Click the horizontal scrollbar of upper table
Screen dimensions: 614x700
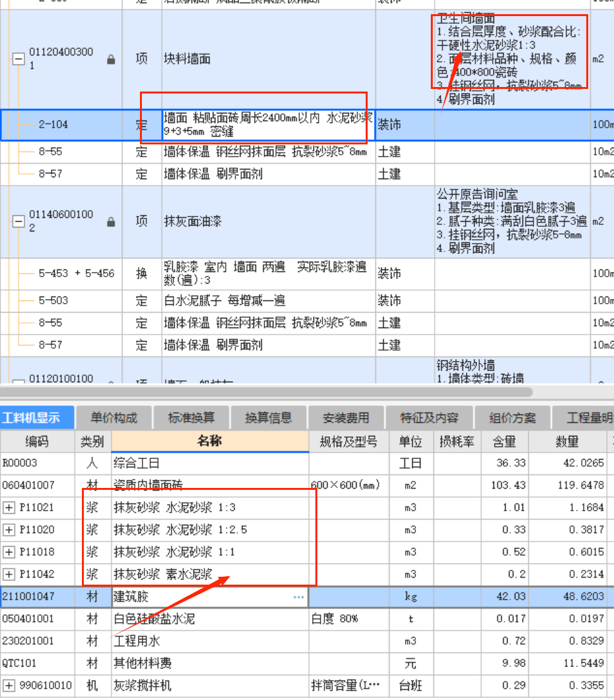(266, 392)
